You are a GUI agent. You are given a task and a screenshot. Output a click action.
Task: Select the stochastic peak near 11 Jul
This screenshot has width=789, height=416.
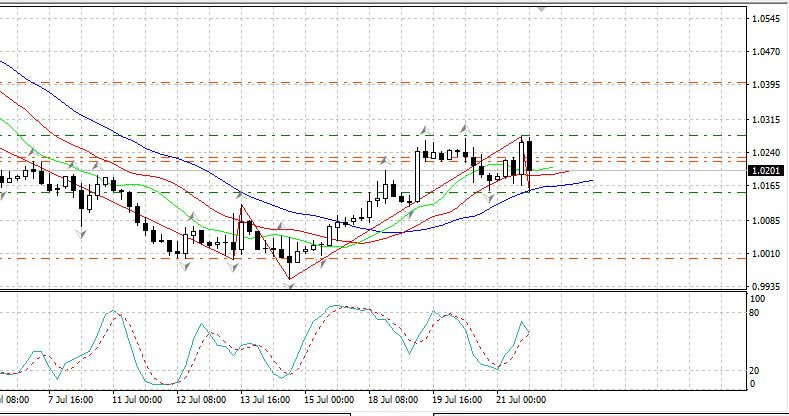[x=113, y=311]
